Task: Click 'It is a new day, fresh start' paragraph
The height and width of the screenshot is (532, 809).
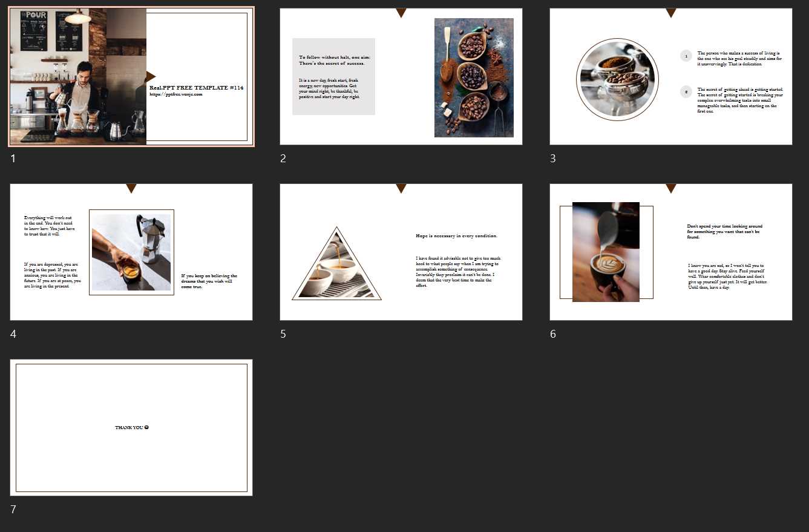Action: (330, 88)
